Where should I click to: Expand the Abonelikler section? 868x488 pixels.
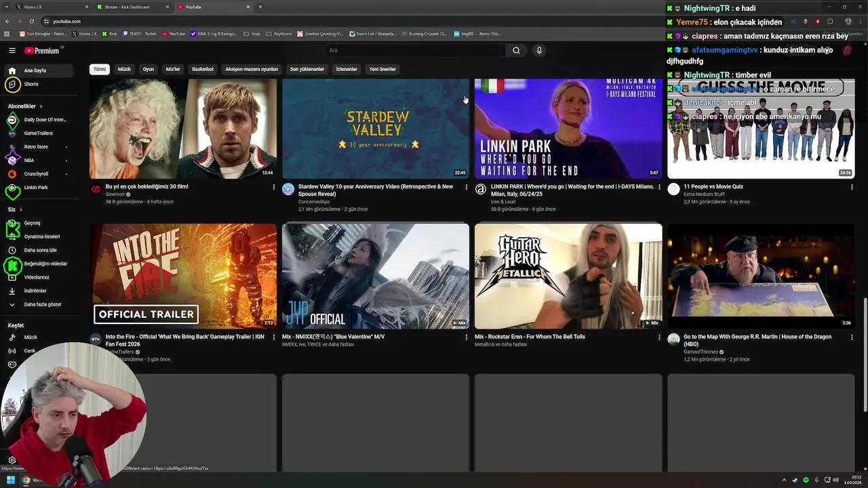click(x=25, y=106)
